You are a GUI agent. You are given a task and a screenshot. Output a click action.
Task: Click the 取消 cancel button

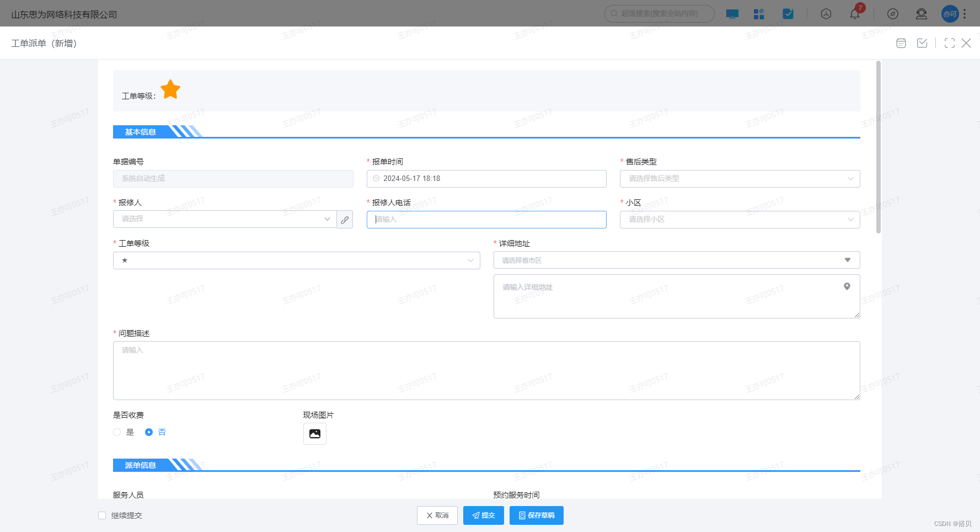[437, 515]
